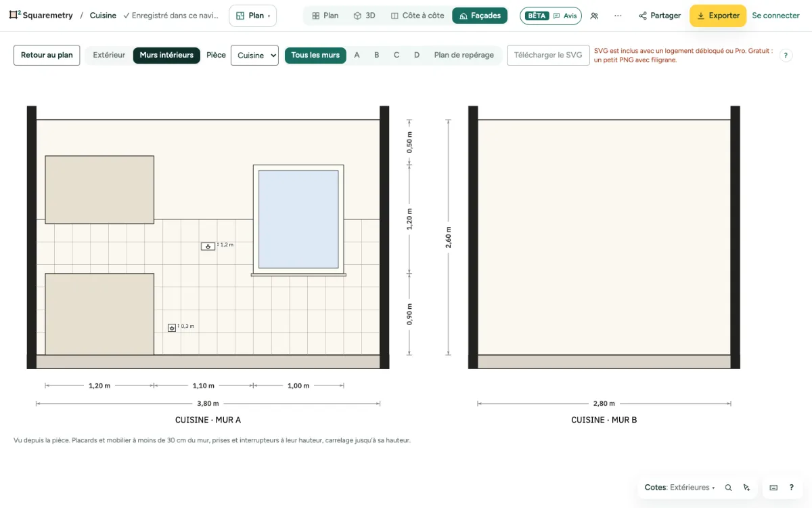Select wall A filter
Viewport: 812px width, 508px height.
357,56
